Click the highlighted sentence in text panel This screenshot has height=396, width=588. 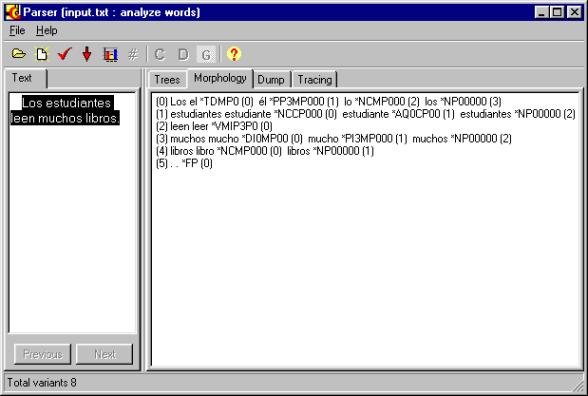point(65,111)
